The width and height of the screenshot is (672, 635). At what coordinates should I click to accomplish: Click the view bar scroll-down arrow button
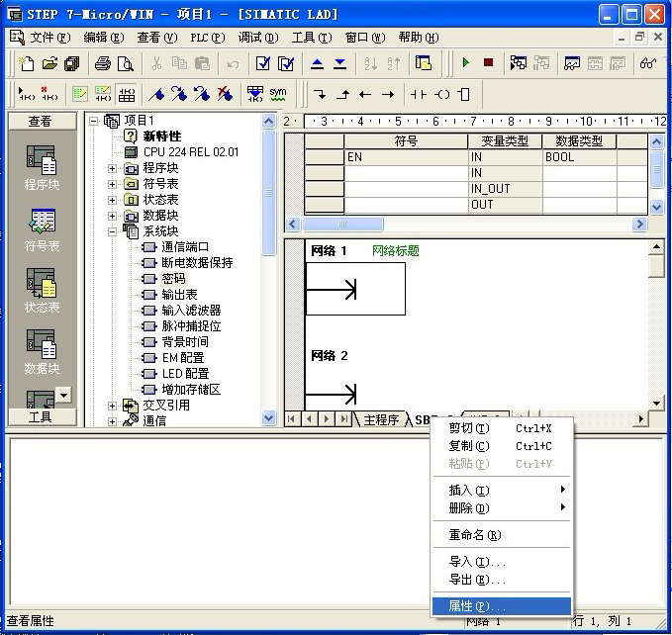coord(64,395)
